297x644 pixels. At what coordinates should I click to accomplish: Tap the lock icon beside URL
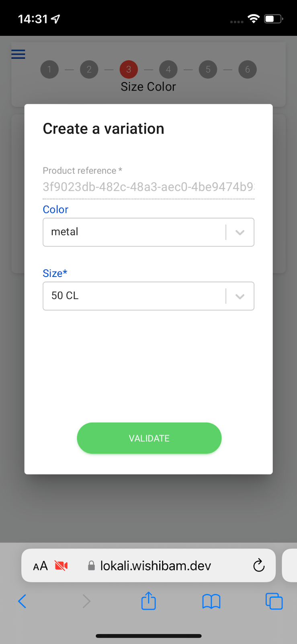click(91, 566)
